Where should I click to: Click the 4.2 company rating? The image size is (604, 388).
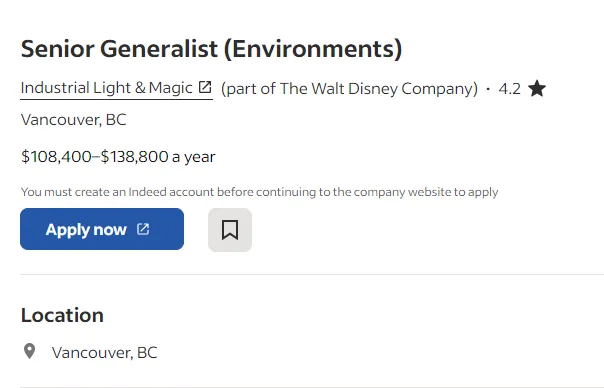tap(509, 89)
